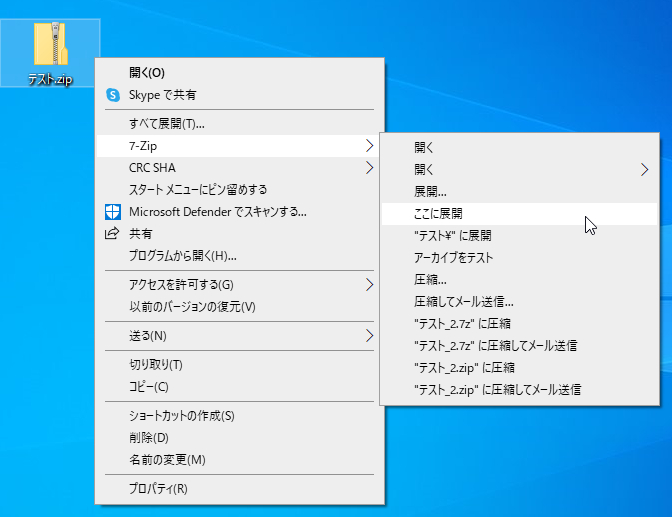
Task: Open プロパティ(R) entry
Action: point(240,489)
